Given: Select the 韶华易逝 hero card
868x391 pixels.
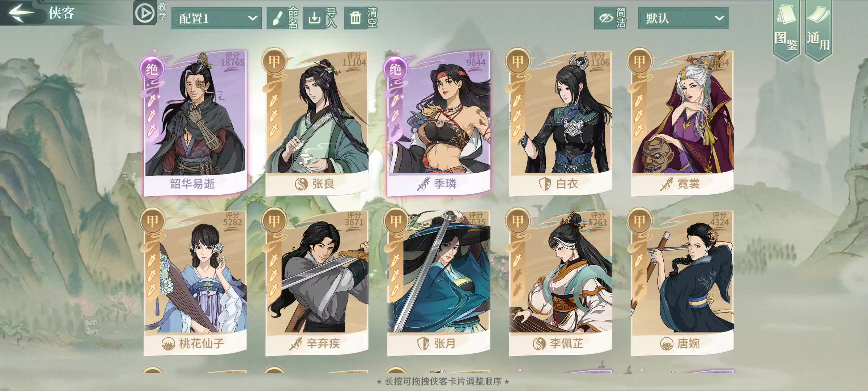Looking at the screenshot, I should pos(195,123).
